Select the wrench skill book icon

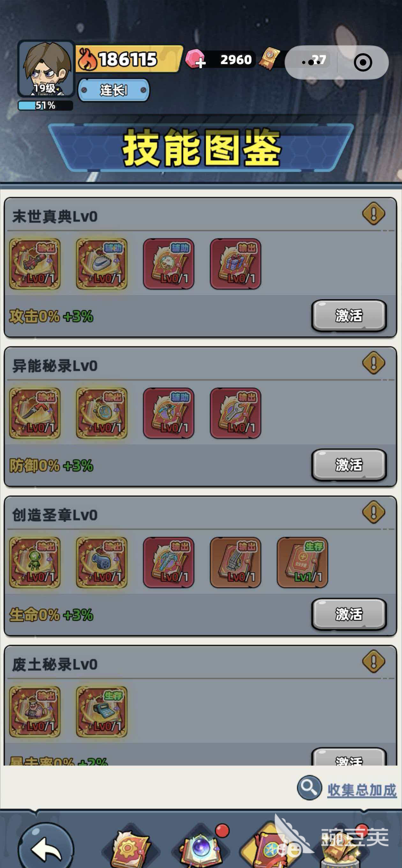coord(235,413)
